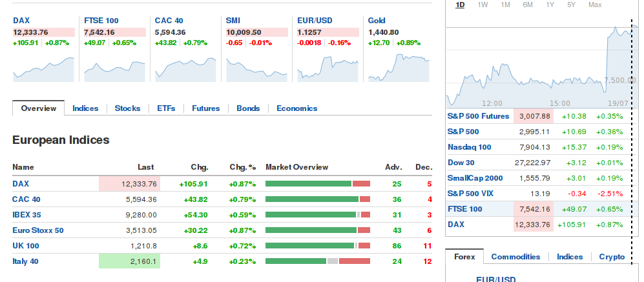The image size is (644, 282).
Task: Switch to the Economics tab
Action: [297, 108]
